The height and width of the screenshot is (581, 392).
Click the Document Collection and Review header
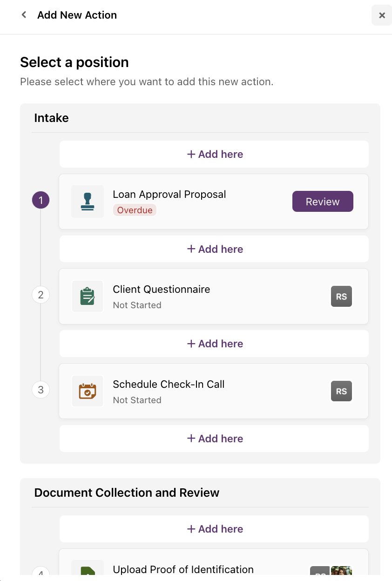127,493
